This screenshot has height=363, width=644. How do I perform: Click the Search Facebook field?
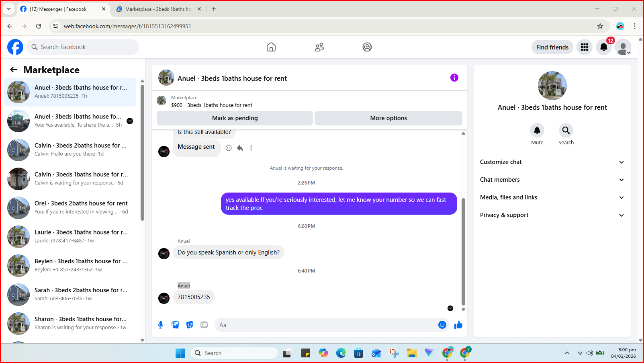point(83,47)
